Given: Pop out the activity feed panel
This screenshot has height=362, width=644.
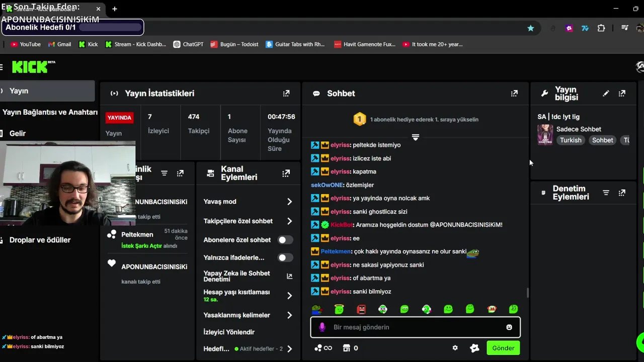Looking at the screenshot, I should tap(180, 173).
